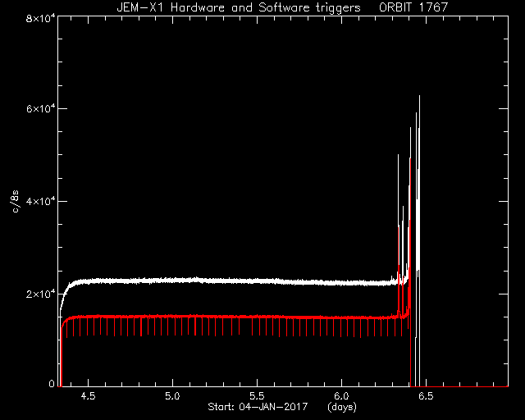Click the 'Start: 04-JAN-2017' caption
This screenshot has width=525, height=420.
258,407
